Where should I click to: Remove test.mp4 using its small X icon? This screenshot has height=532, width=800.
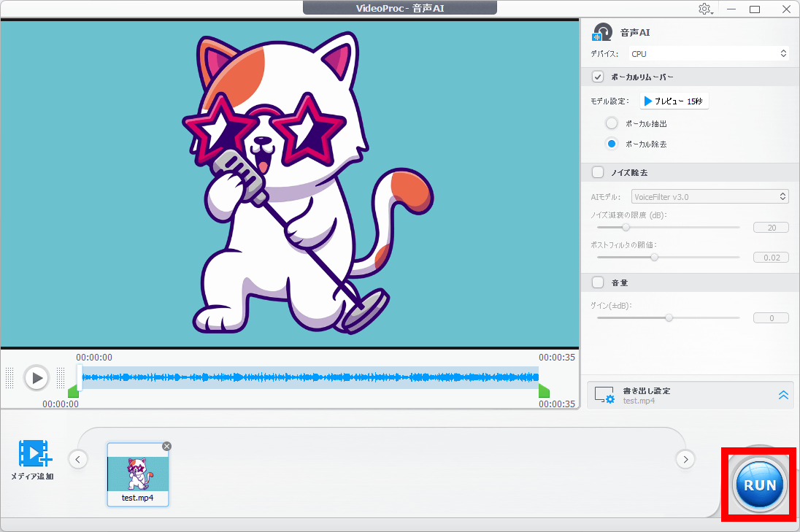coord(166,446)
